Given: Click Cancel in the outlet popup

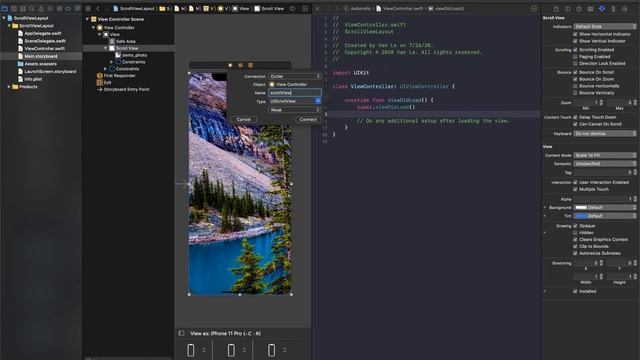Looking at the screenshot, I should [x=244, y=120].
